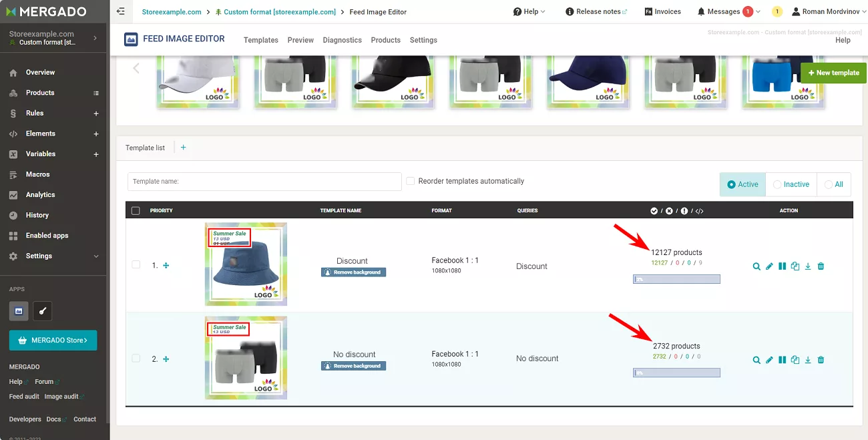Image resolution: width=868 pixels, height=440 pixels.
Task: Select the All filter radio button
Action: click(829, 184)
